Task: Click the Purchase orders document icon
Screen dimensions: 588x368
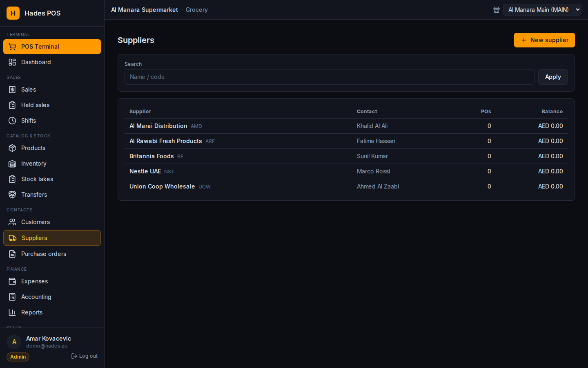Action: pos(12,254)
